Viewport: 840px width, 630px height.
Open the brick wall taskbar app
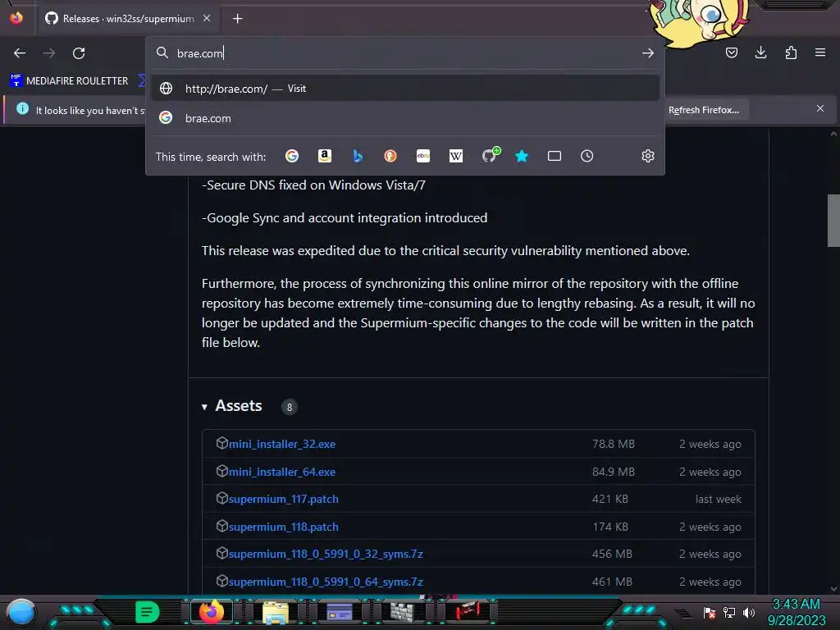click(402, 612)
